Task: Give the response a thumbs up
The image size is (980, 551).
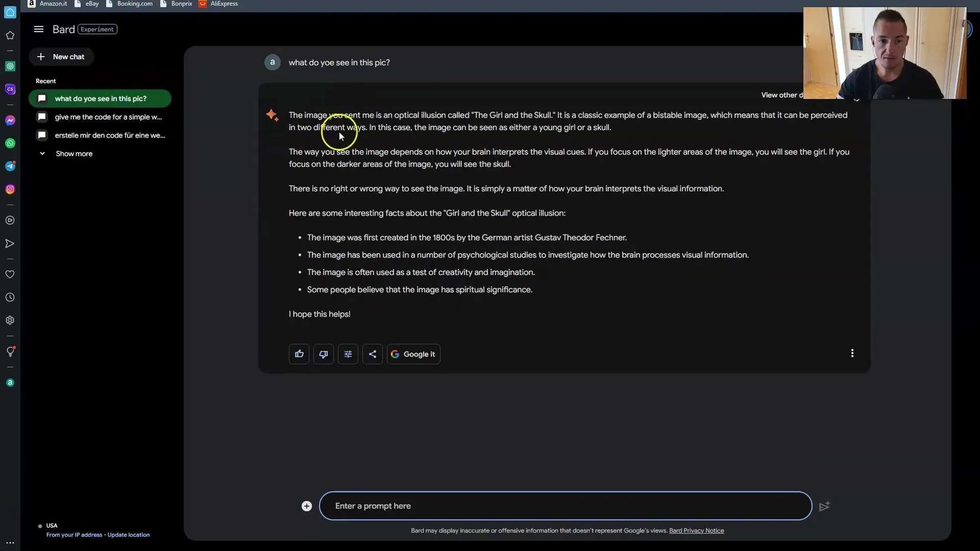Action: point(299,354)
